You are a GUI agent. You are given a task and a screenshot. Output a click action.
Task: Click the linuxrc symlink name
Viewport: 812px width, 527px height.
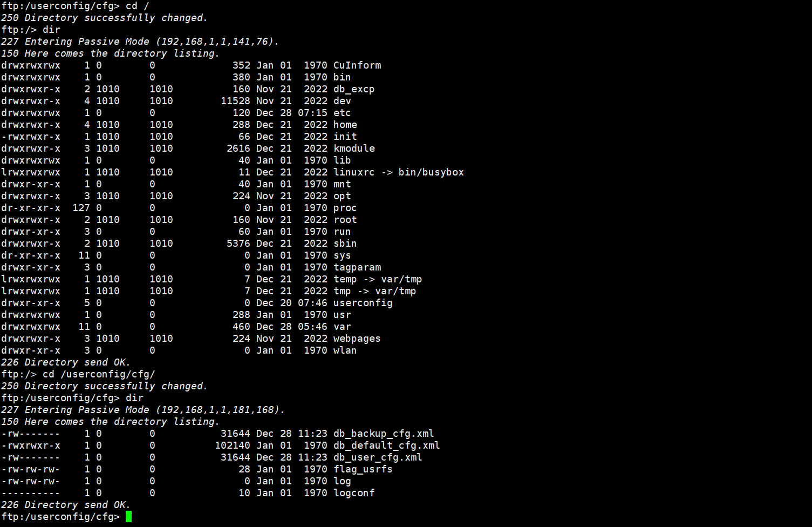click(353, 172)
